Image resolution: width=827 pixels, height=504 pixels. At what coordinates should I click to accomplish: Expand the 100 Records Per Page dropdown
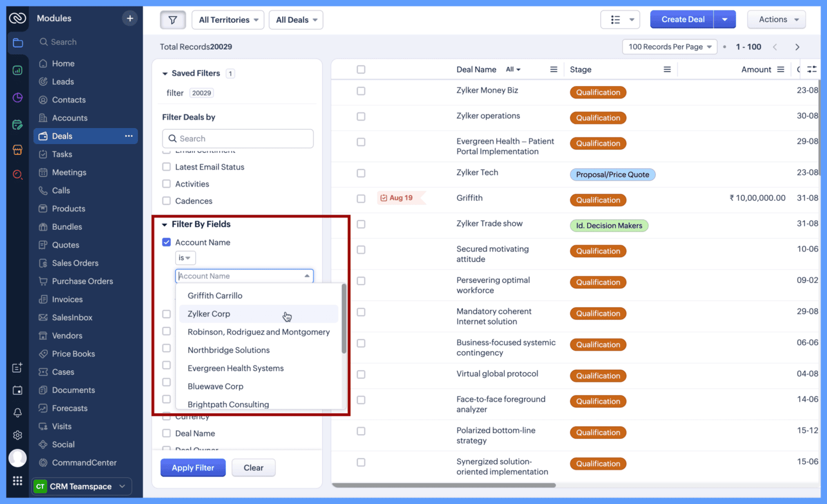pyautogui.click(x=669, y=47)
